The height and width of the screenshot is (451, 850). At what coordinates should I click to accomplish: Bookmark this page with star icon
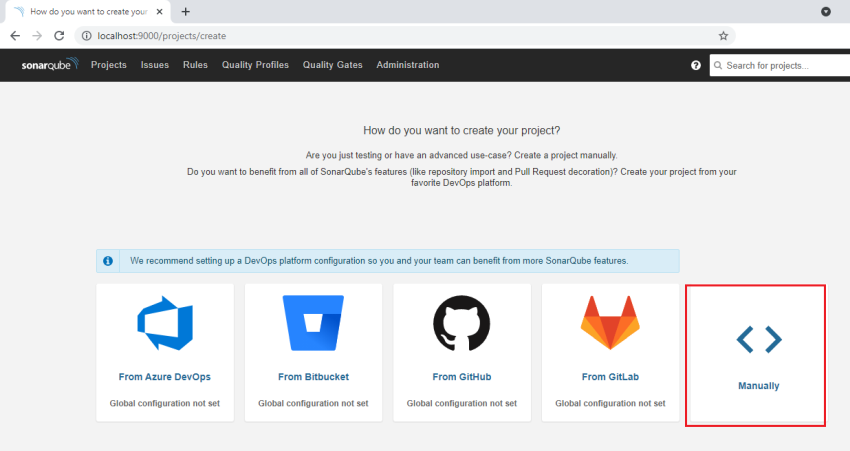click(723, 35)
